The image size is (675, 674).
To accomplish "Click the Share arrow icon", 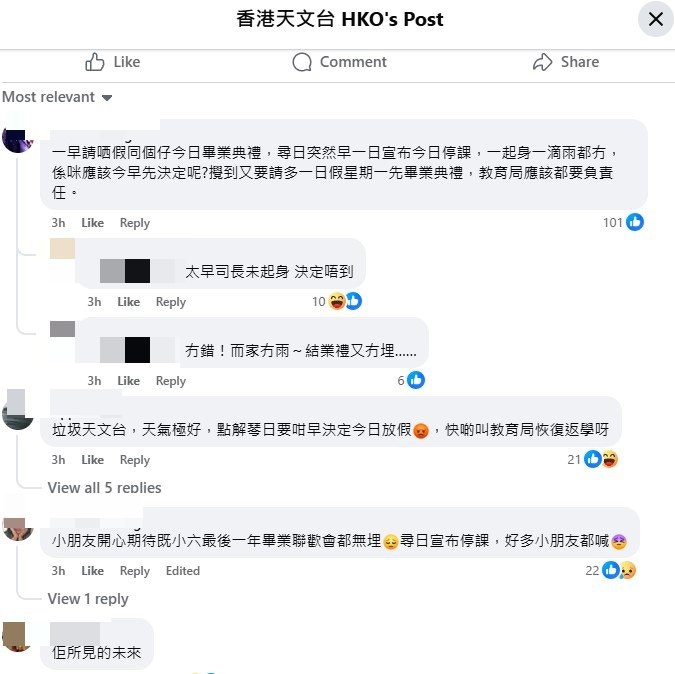I will 542,62.
